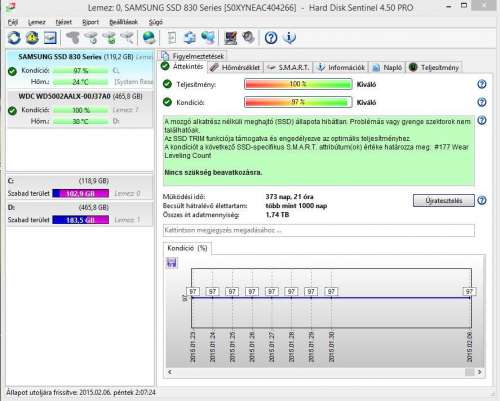Click the 'több mint 1000 nap' value
The width and height of the screenshot is (500, 401).
[x=296, y=206]
